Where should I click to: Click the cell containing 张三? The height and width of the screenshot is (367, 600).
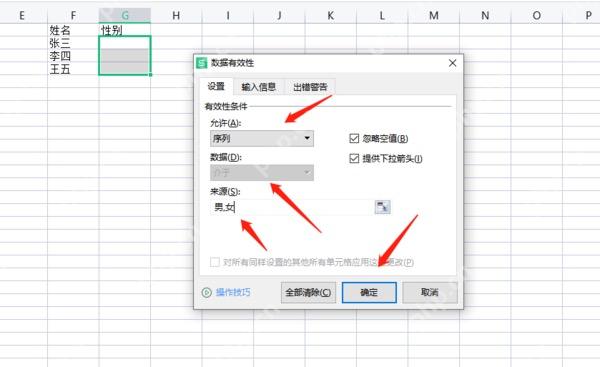(73, 42)
